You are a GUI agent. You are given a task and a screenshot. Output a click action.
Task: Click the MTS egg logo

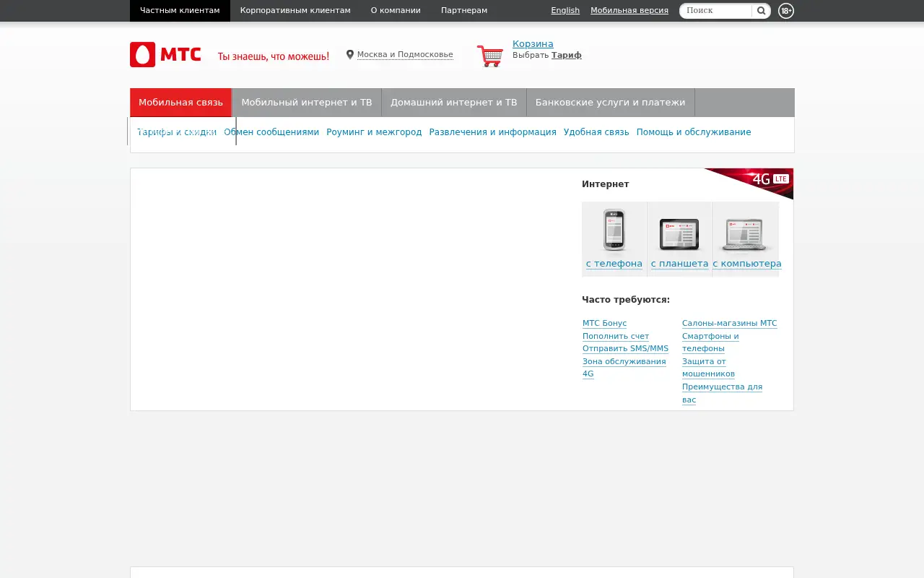pyautogui.click(x=143, y=55)
